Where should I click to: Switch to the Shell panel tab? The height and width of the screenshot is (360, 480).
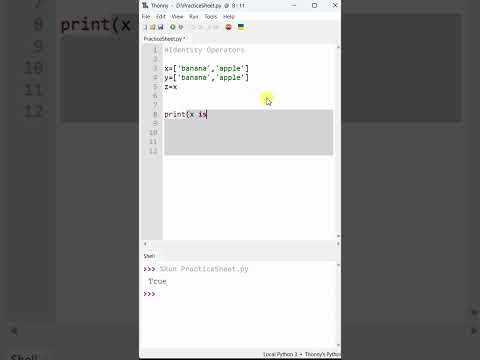point(149,256)
